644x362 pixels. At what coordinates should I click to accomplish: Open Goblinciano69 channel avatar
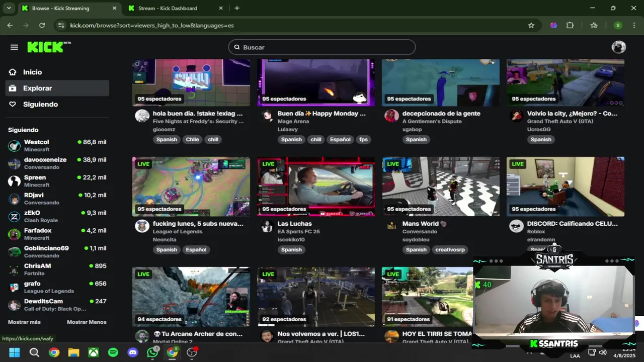(x=15, y=251)
